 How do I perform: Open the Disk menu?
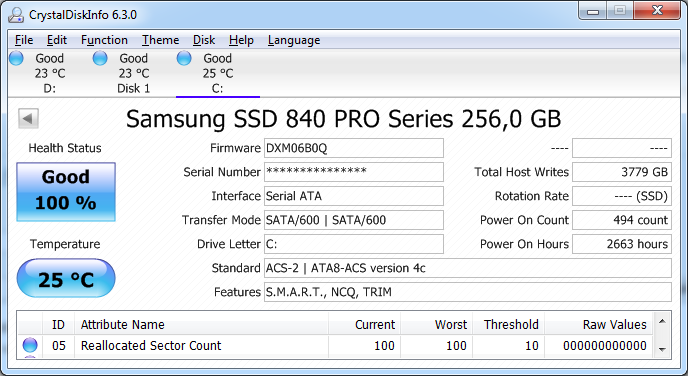(204, 40)
